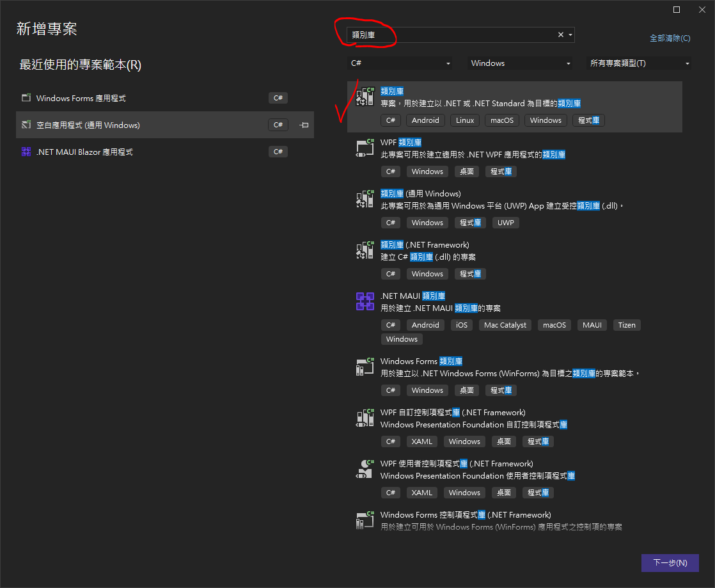
Task: Click the Tizen tag on MAUI template
Action: click(x=627, y=325)
